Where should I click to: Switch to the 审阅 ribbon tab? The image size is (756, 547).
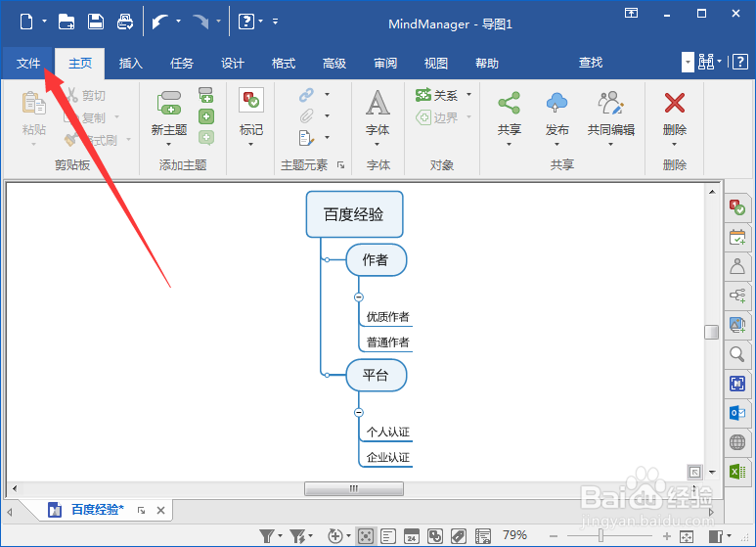pyautogui.click(x=385, y=64)
